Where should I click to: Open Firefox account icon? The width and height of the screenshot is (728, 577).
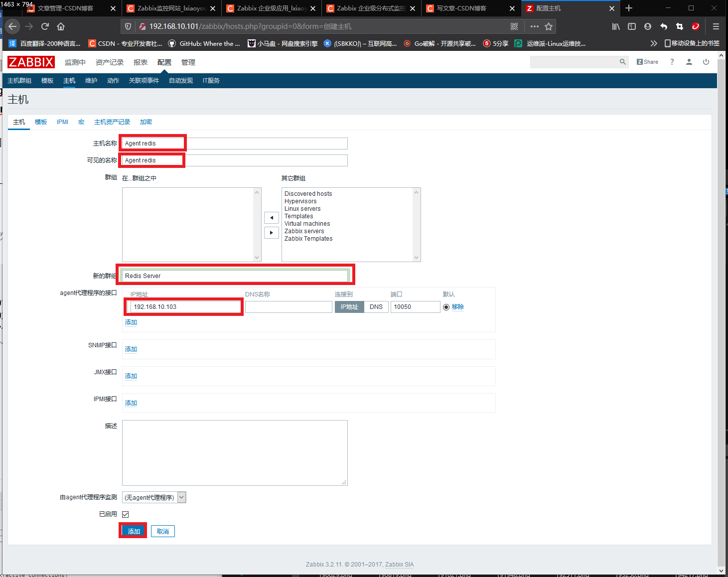coord(648,26)
